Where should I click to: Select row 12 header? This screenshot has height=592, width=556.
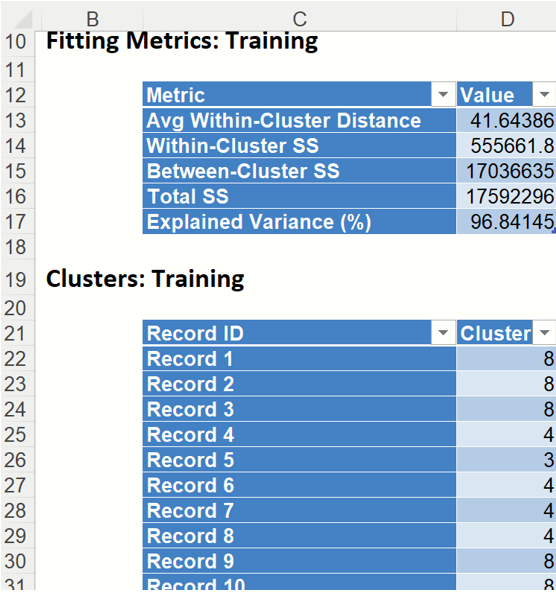click(x=17, y=95)
